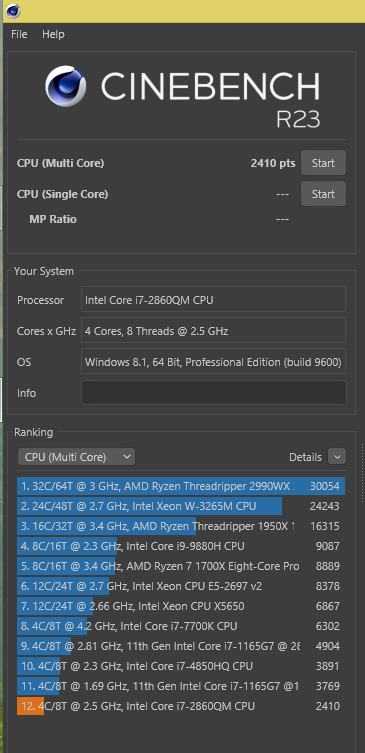The width and height of the screenshot is (365, 753).
Task: Click the Processor field showing i7-2860QM
Action: coord(214,299)
